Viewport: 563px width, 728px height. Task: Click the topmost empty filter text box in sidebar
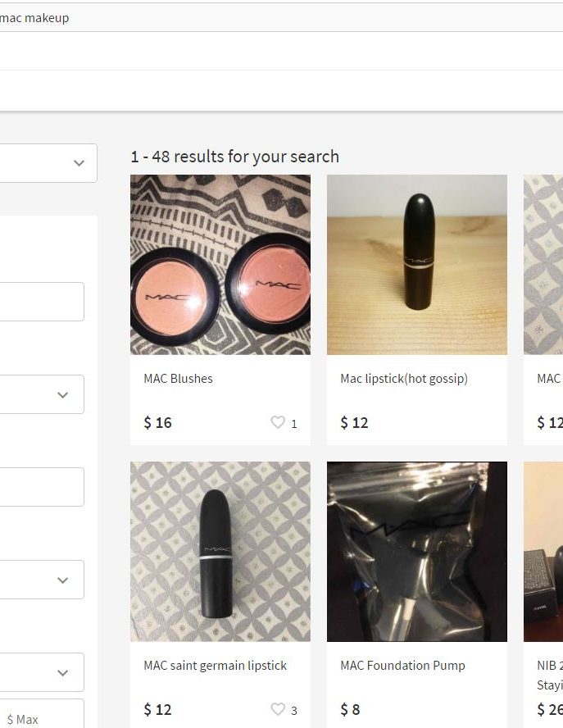[x=41, y=302]
